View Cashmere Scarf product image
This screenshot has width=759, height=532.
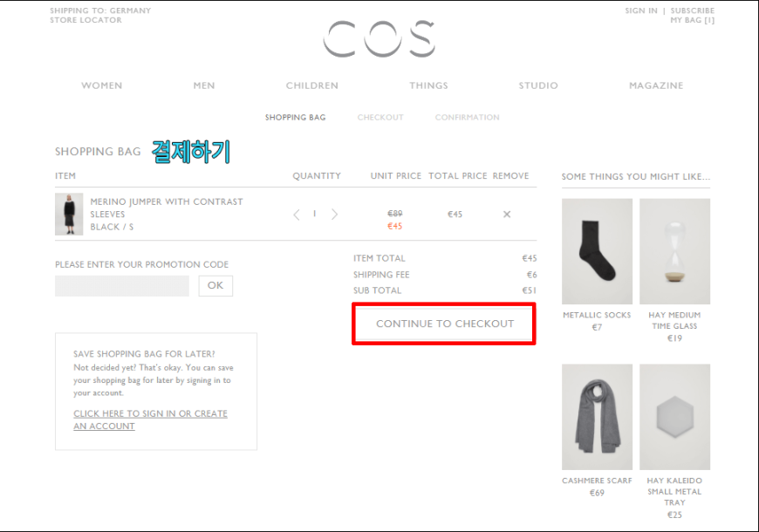597,417
